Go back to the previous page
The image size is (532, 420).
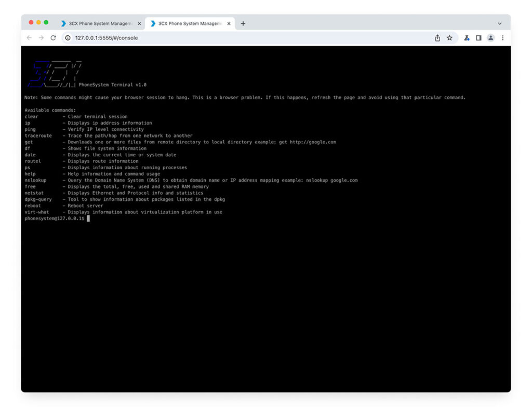(29, 38)
